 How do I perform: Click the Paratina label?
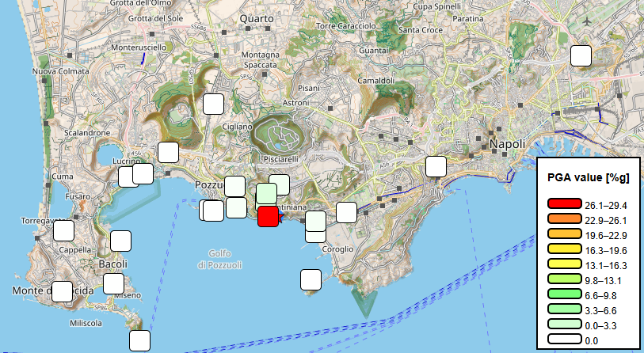(x=468, y=19)
